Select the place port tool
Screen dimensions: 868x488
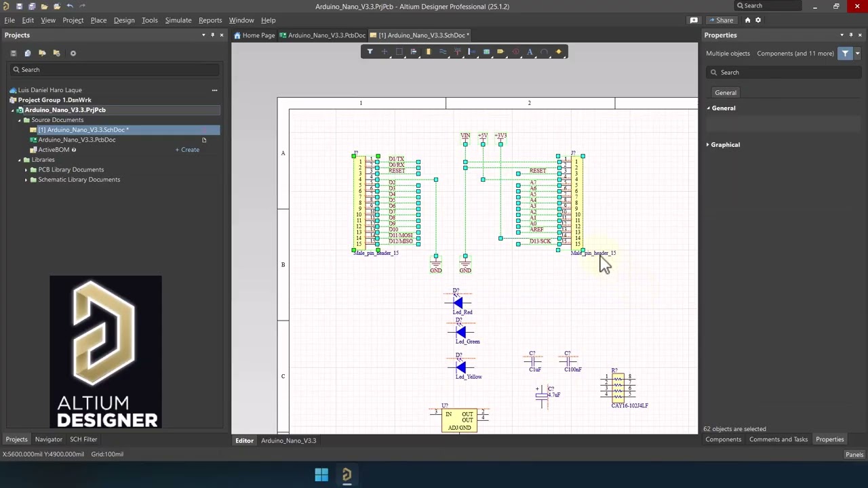500,52
